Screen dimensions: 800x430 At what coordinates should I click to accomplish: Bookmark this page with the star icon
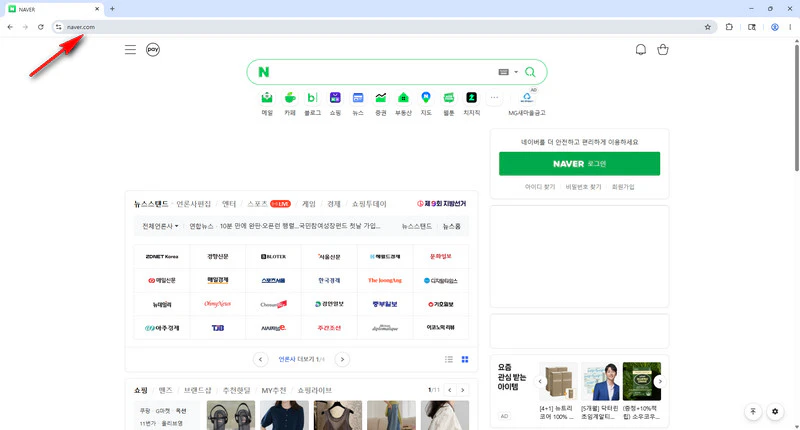tap(708, 27)
